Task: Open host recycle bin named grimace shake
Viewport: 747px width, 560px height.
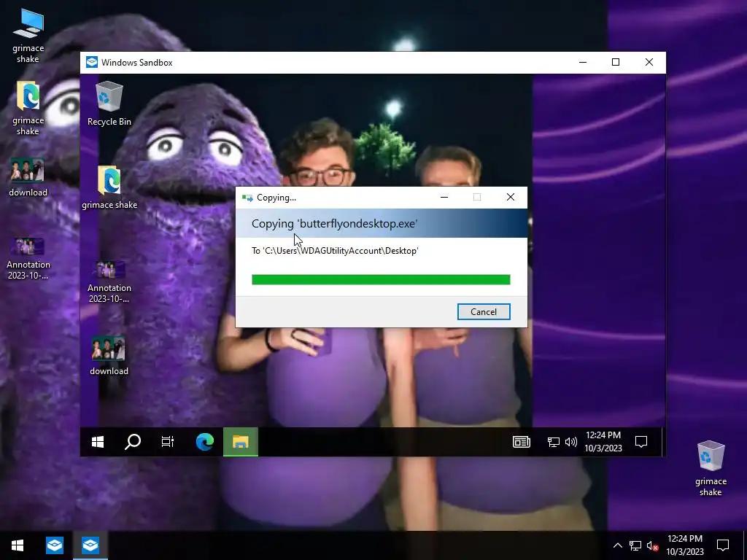Action: [x=711, y=469]
